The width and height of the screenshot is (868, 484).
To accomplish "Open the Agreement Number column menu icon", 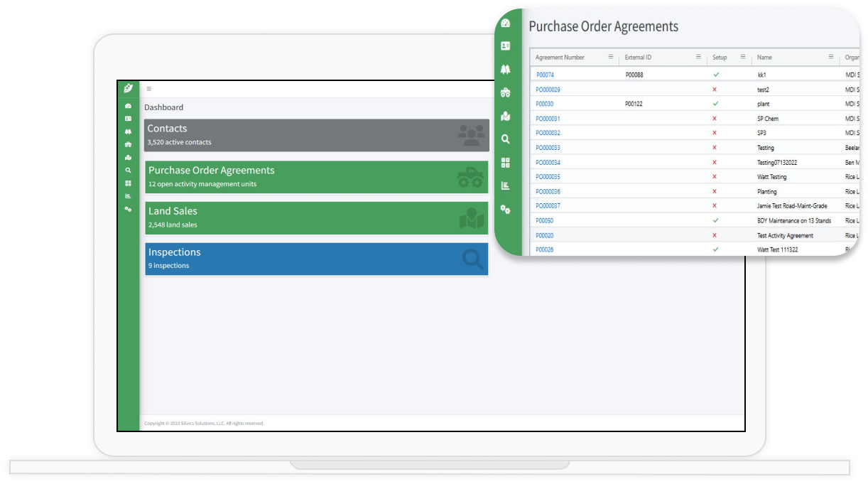I will 610,57.
